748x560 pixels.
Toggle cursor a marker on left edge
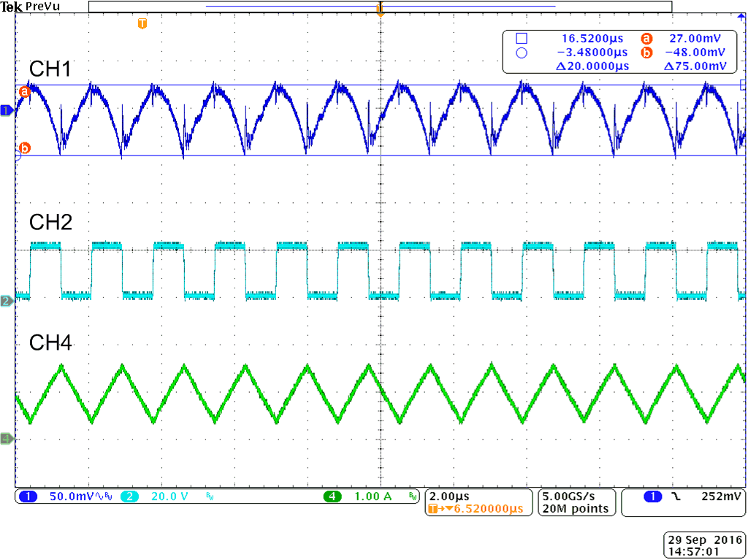[24, 91]
